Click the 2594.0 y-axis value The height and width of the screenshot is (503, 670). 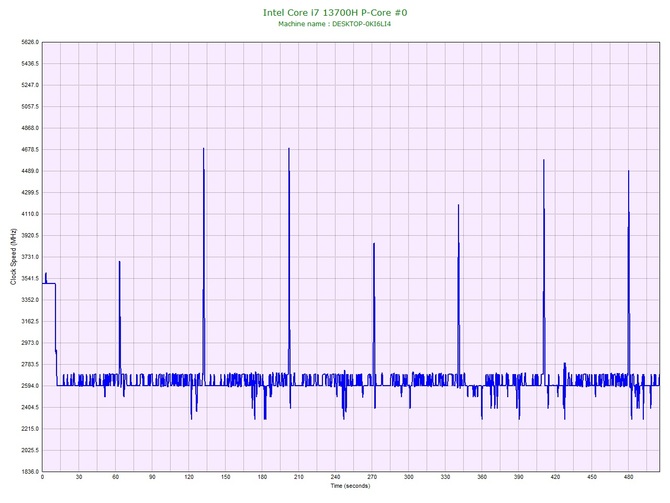coord(30,386)
